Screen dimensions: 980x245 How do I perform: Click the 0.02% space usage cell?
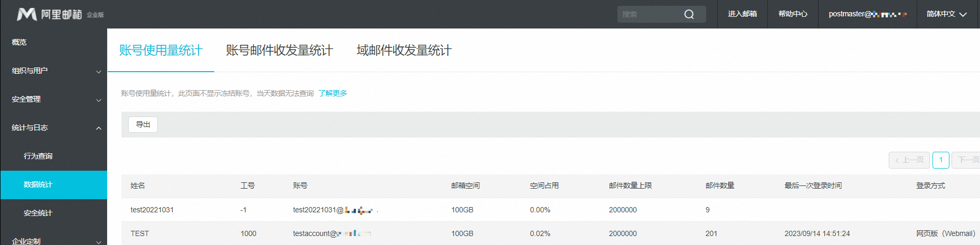pos(540,233)
